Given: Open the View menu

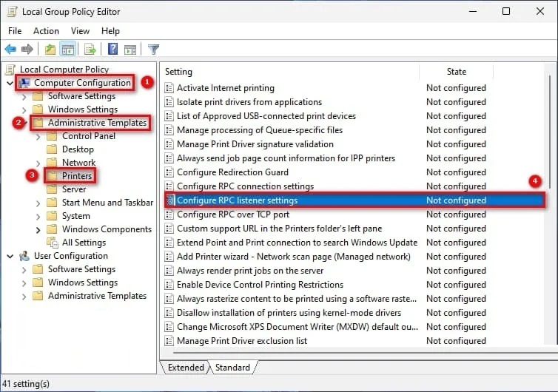Looking at the screenshot, I should [x=80, y=31].
